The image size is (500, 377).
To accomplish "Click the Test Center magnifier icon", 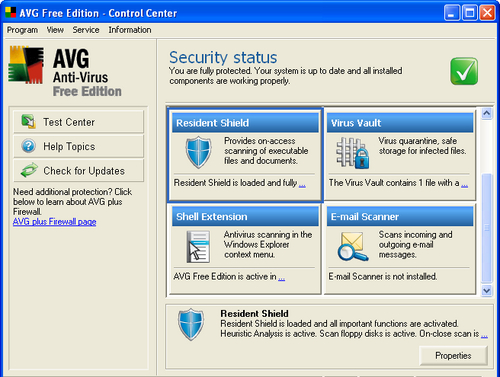I will coord(29,122).
